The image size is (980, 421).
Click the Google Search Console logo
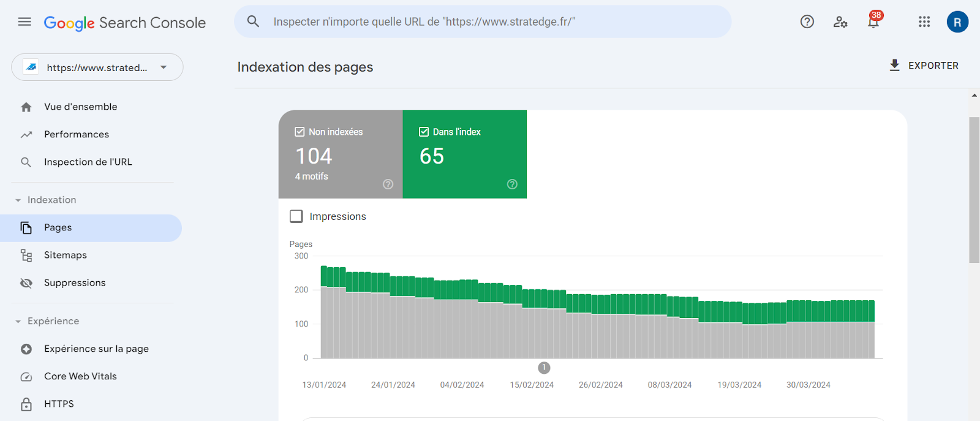(x=125, y=23)
